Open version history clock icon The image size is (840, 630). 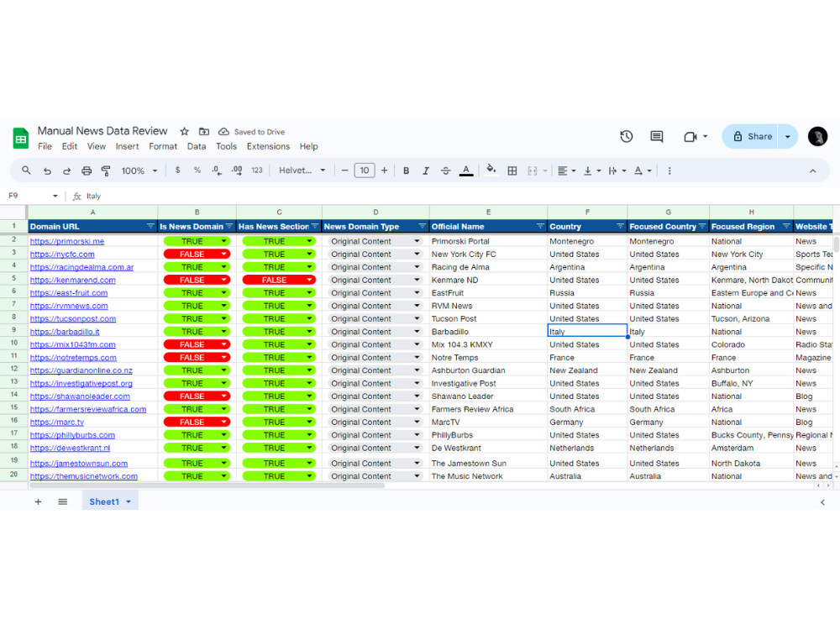[x=627, y=137]
